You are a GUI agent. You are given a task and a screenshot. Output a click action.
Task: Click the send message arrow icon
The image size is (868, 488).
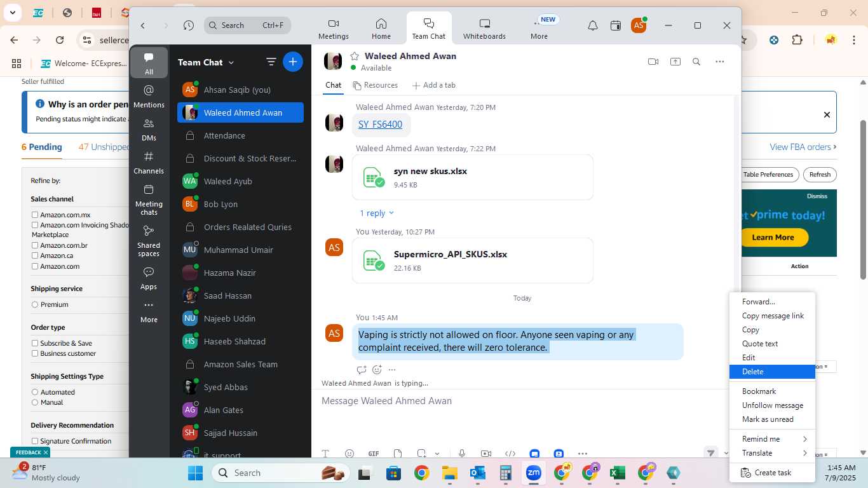click(x=710, y=453)
